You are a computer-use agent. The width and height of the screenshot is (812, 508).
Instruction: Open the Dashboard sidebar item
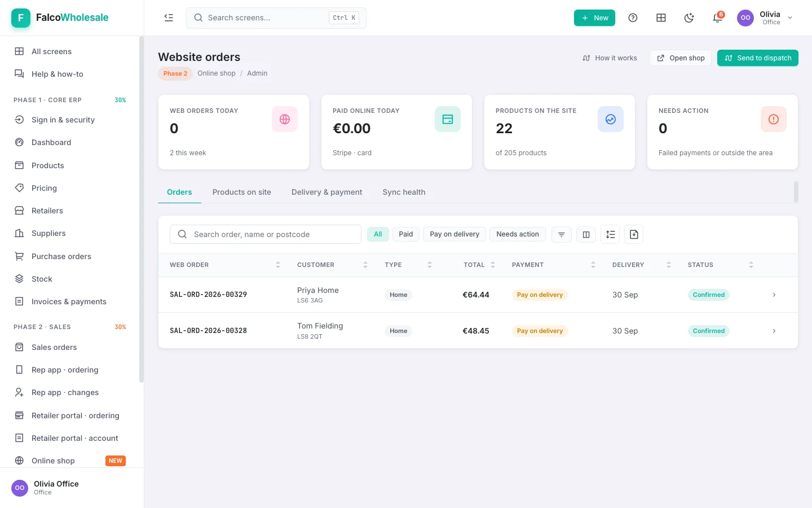(70, 142)
